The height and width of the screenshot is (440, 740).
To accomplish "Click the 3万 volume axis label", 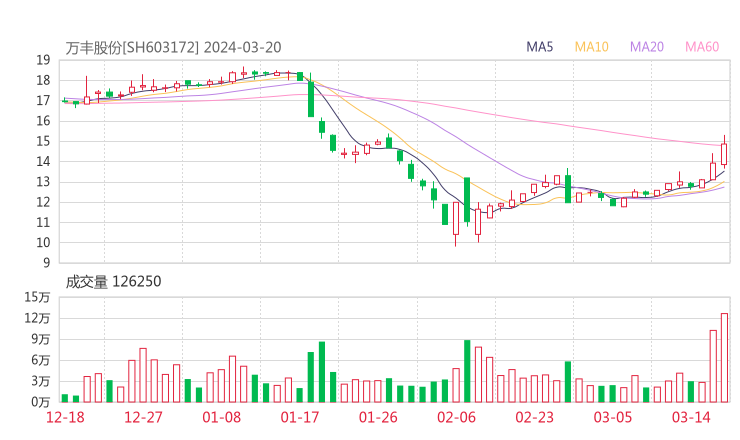I will click(41, 381).
